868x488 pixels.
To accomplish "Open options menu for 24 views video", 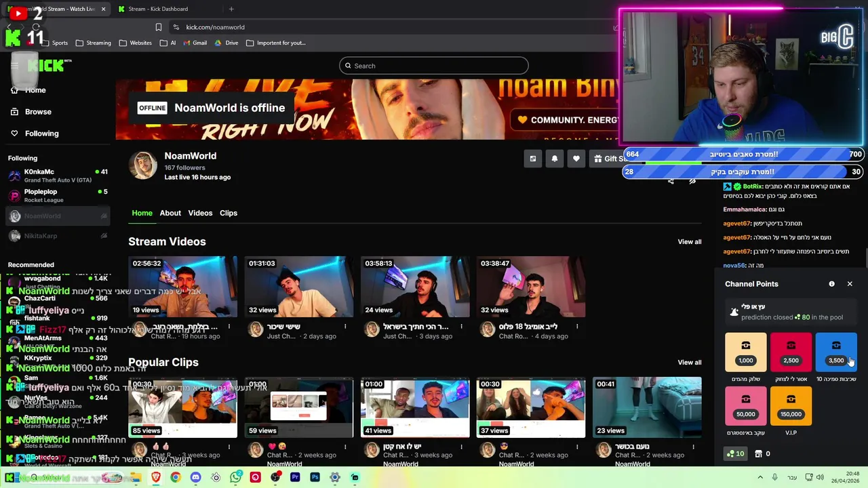I will pos(461,327).
